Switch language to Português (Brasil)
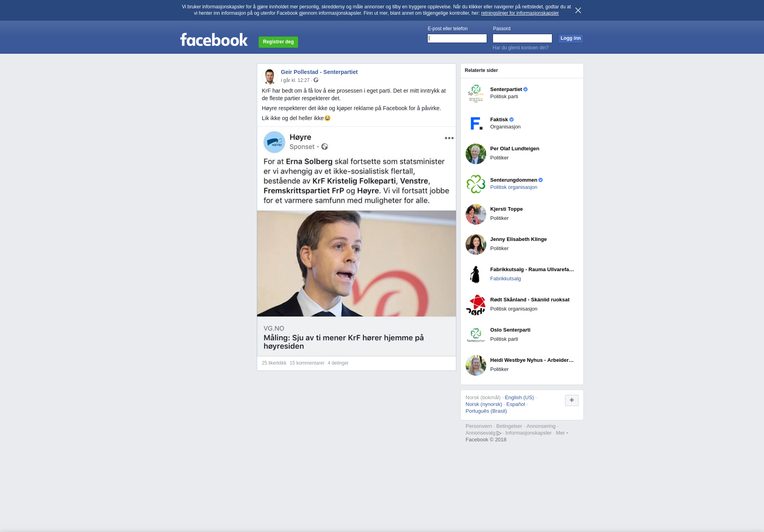Screen dimensions: 764x532 pos(486,411)
